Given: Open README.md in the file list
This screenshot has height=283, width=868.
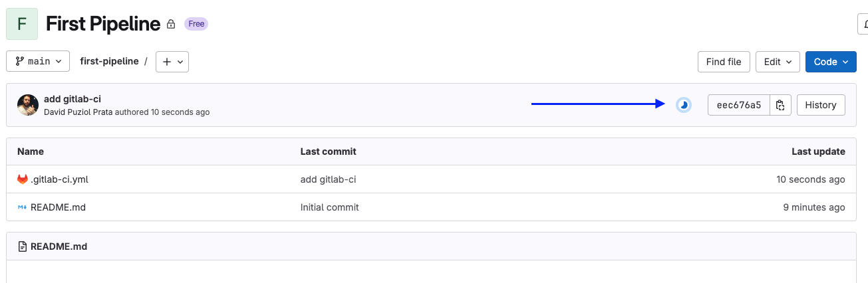Looking at the screenshot, I should pyautogui.click(x=58, y=207).
